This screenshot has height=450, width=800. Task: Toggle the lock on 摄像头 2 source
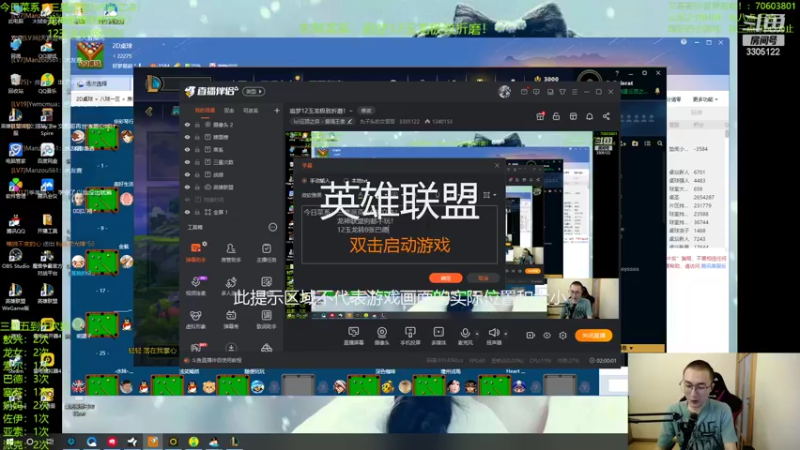pos(197,124)
